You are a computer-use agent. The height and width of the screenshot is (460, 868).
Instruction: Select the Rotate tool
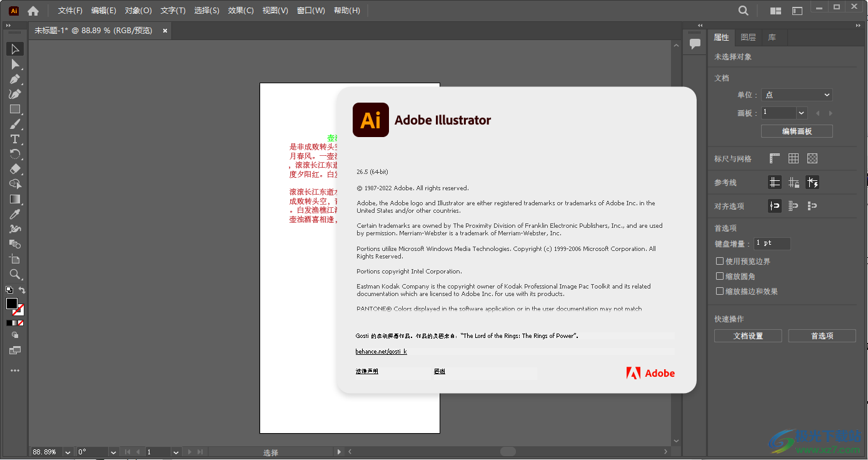tap(15, 154)
